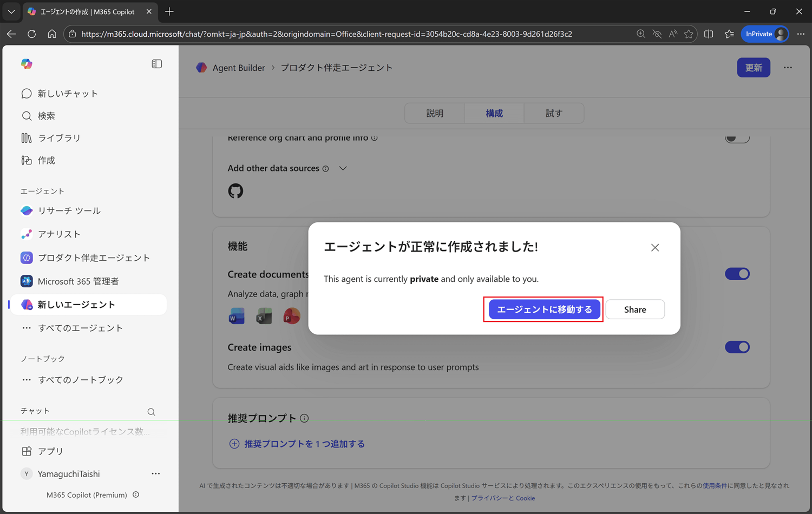812x514 pixels.
Task: Expand Add other data sources chevron
Action: (x=343, y=168)
